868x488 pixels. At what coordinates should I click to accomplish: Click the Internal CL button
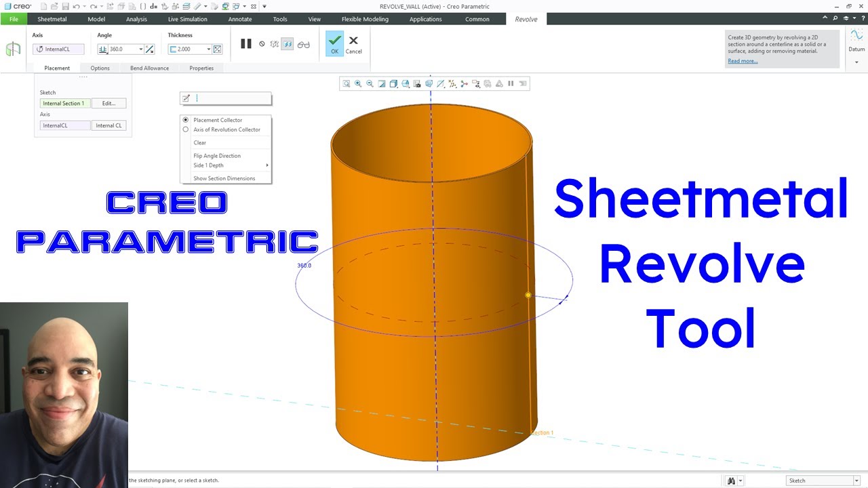(x=108, y=125)
